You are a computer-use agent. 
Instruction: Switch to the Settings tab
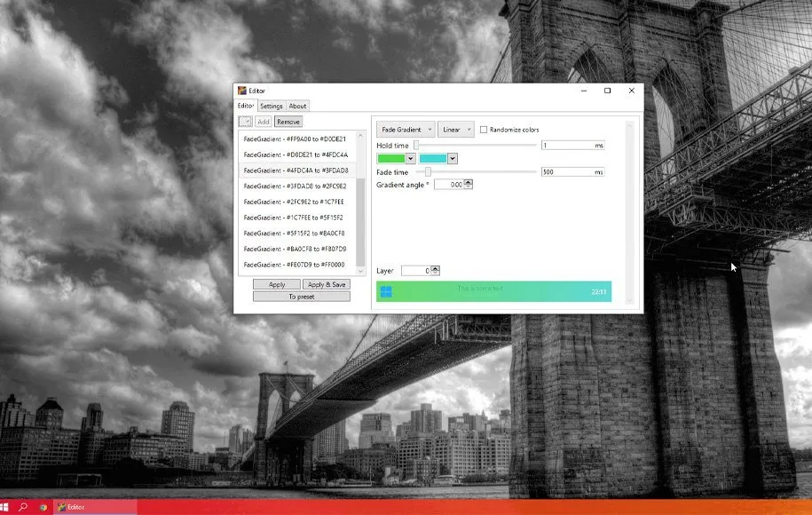pos(271,107)
